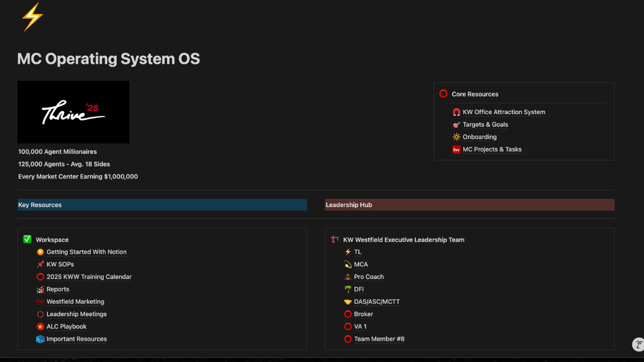Click the icon beside MCA

pyautogui.click(x=348, y=264)
